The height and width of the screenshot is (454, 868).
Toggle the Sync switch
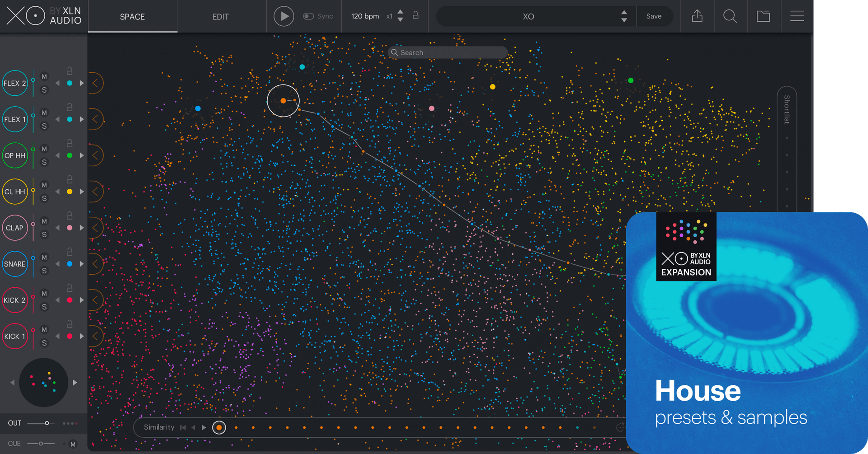[308, 16]
